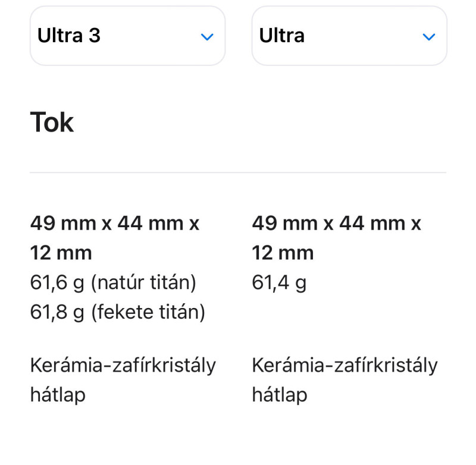Click Ultra's '49 mm x 44 mm x' text
The width and height of the screenshot is (476, 465).
pyautogui.click(x=336, y=224)
